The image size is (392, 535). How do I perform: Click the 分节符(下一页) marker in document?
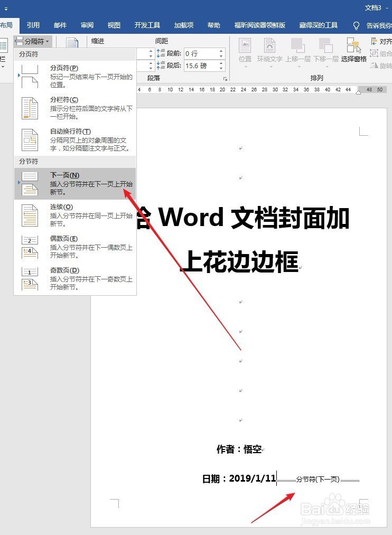[x=318, y=480]
